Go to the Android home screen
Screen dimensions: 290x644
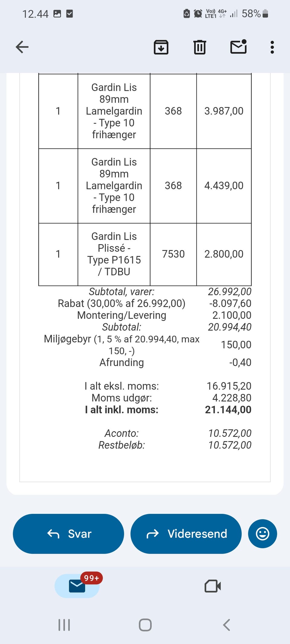click(145, 625)
